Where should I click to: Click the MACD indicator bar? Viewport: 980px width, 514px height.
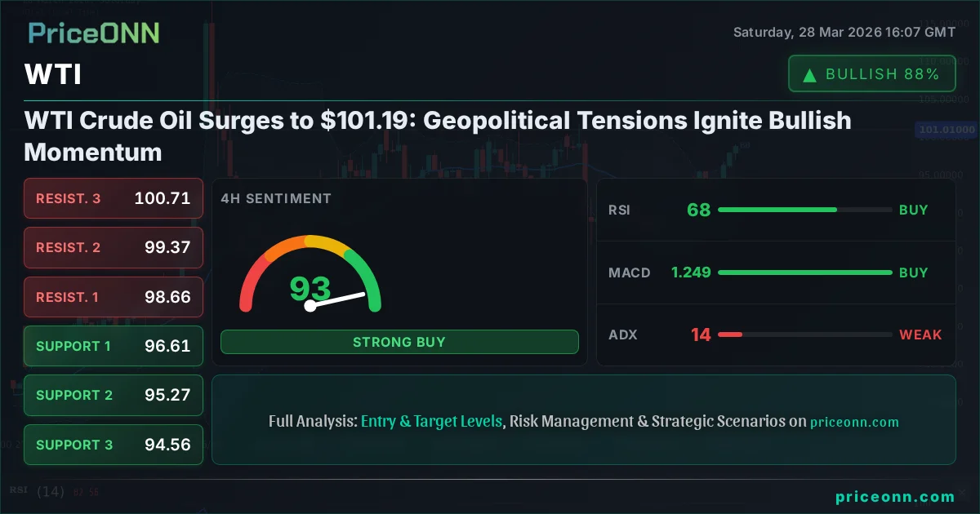click(804, 273)
